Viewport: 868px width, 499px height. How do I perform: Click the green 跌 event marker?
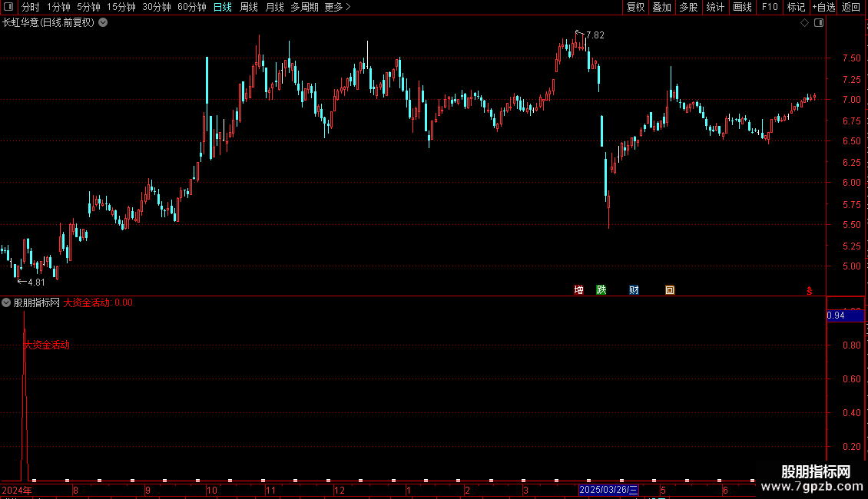point(601,290)
